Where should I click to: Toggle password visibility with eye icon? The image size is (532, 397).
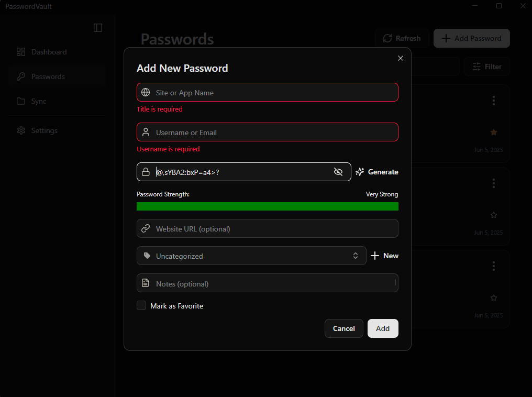(x=338, y=172)
